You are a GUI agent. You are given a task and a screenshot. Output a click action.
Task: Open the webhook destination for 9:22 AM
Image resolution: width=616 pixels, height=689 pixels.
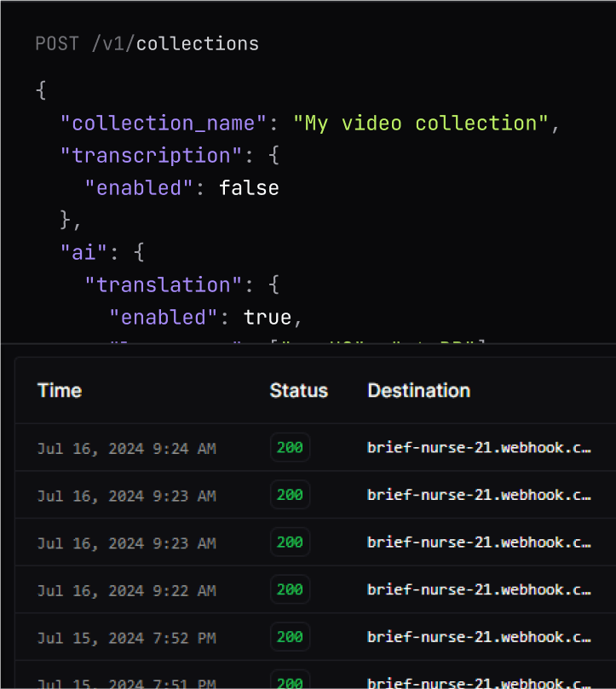tap(479, 589)
